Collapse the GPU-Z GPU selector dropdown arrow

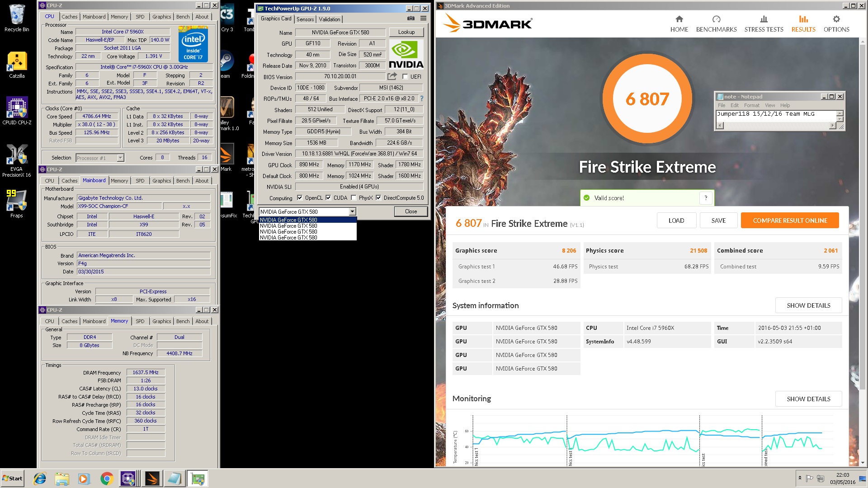tap(352, 212)
